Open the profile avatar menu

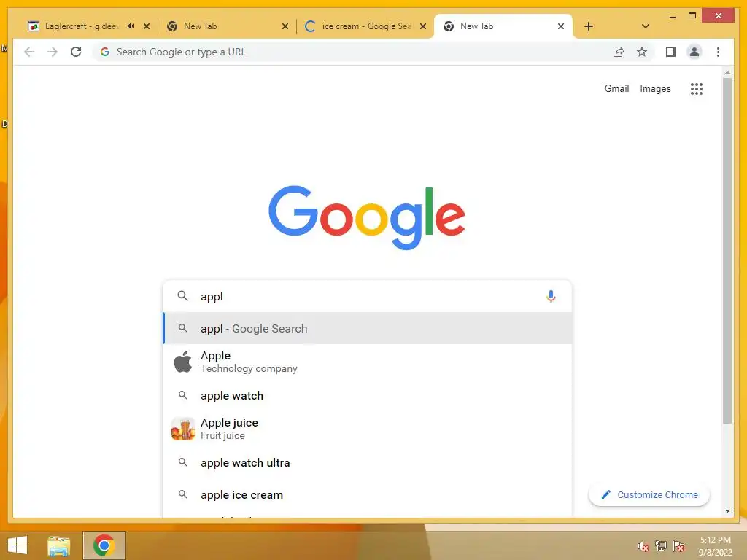694,52
